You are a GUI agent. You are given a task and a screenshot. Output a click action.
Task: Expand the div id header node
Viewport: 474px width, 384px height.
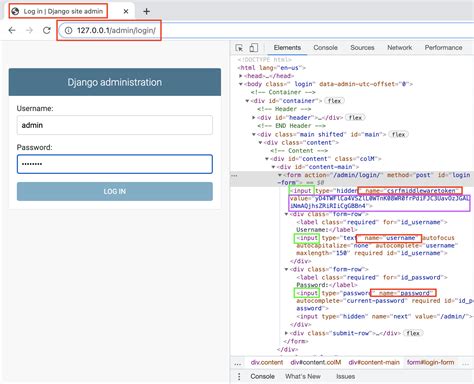pos(254,118)
